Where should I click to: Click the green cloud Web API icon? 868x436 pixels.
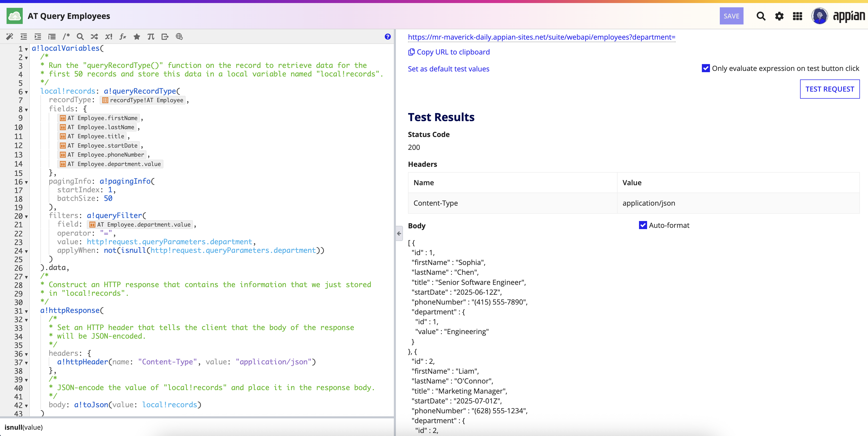pos(14,16)
